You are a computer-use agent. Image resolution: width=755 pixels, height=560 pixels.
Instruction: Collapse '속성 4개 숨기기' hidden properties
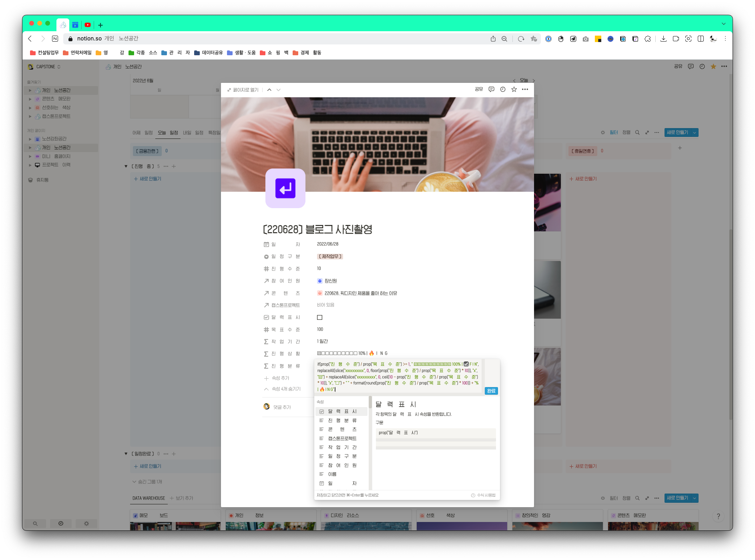point(282,389)
